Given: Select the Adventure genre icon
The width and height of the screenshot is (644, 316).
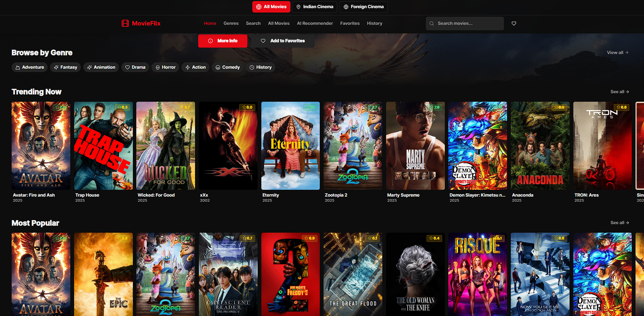Looking at the screenshot, I should (x=18, y=67).
